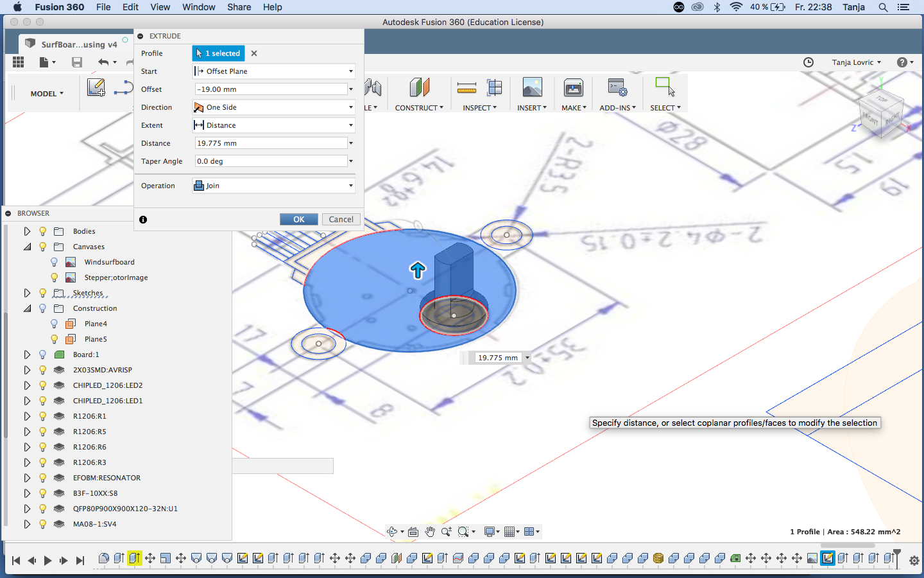This screenshot has width=924, height=578.
Task: Click the Create Sketch tool icon
Action: click(96, 87)
